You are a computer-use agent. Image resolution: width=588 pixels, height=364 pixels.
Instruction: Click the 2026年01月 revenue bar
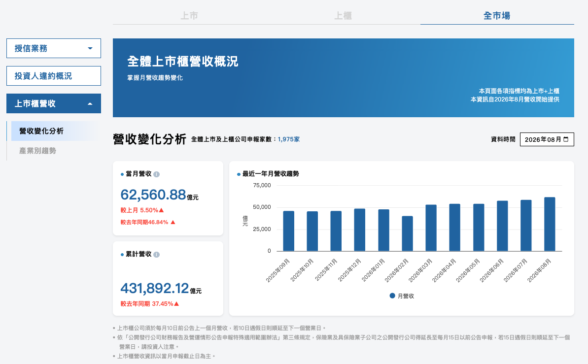(383, 230)
